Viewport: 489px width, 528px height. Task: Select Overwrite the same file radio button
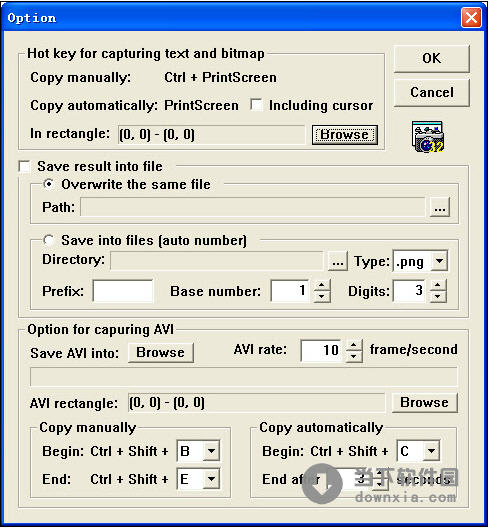pos(49,184)
